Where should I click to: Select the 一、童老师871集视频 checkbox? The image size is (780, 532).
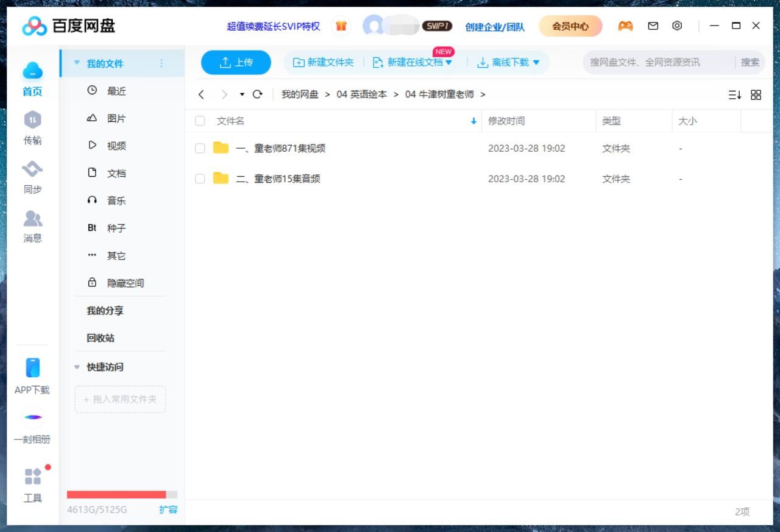click(x=200, y=147)
